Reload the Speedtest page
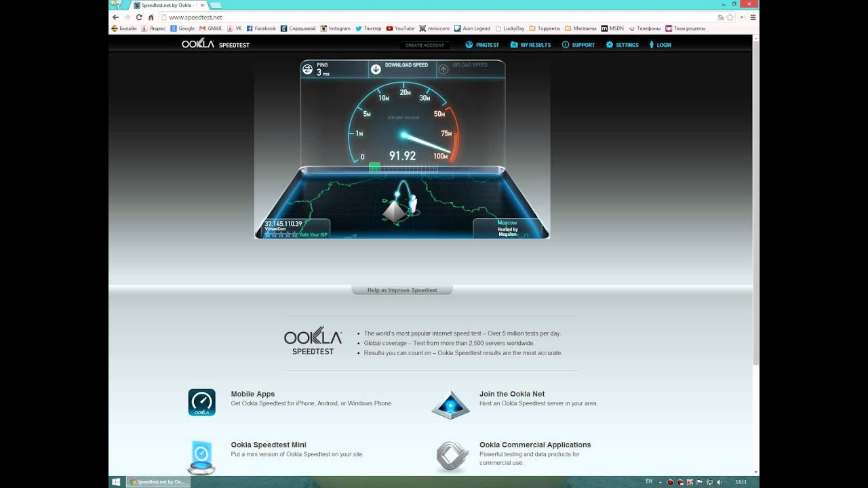The height and width of the screenshot is (488, 868). [x=139, y=17]
